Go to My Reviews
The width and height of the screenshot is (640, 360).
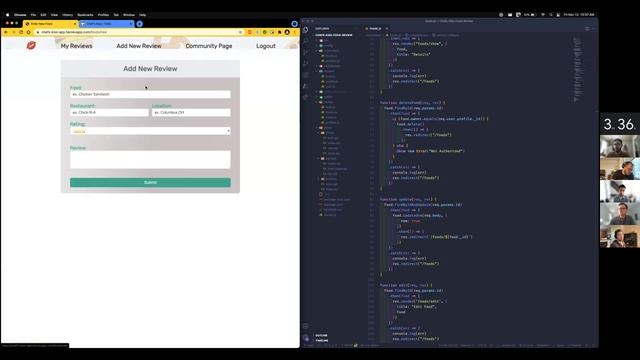76,46
